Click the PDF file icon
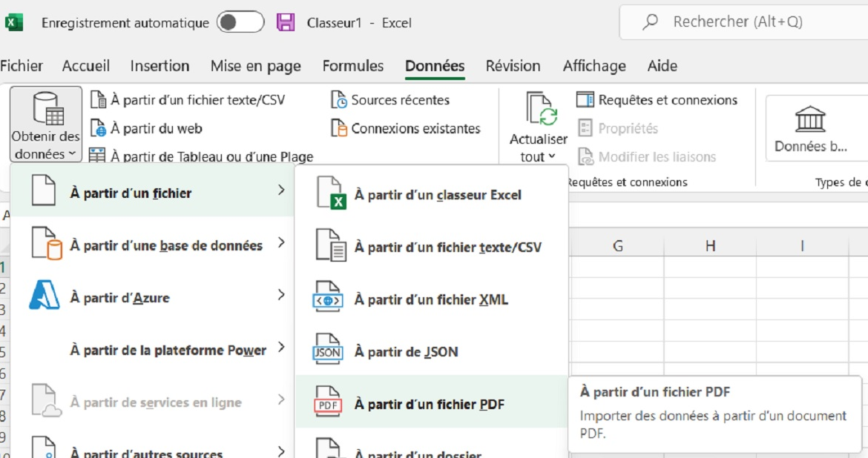868x458 pixels. 328,402
